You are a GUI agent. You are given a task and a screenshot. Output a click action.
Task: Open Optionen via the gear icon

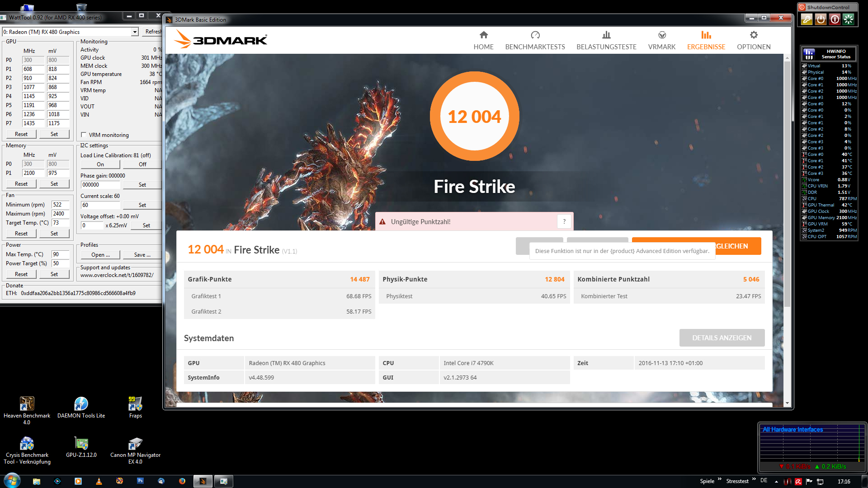tap(753, 35)
